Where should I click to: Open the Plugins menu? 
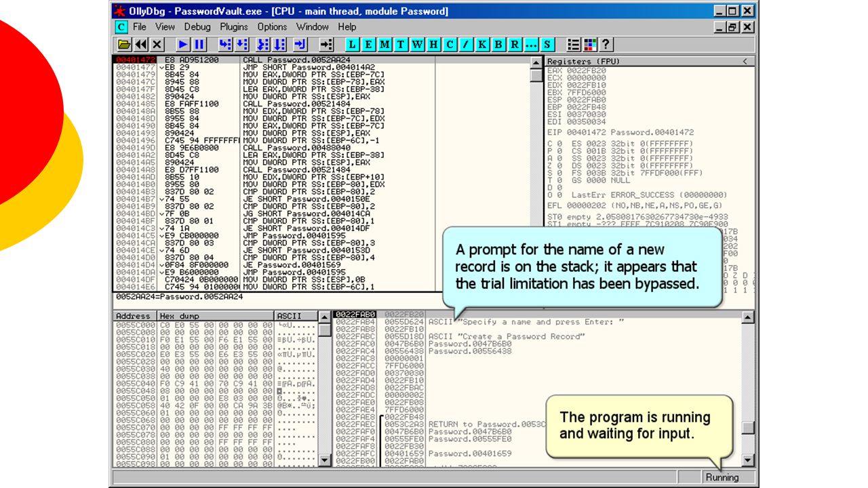(234, 27)
